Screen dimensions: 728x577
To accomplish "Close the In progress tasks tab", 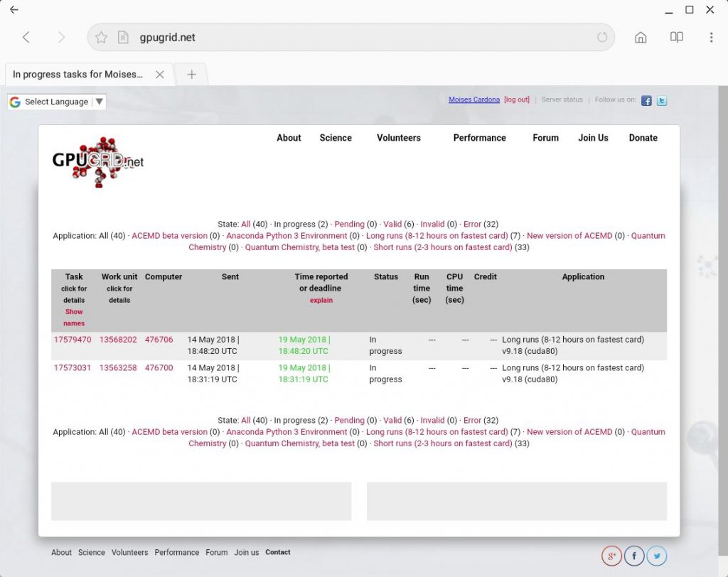I will click(x=160, y=75).
